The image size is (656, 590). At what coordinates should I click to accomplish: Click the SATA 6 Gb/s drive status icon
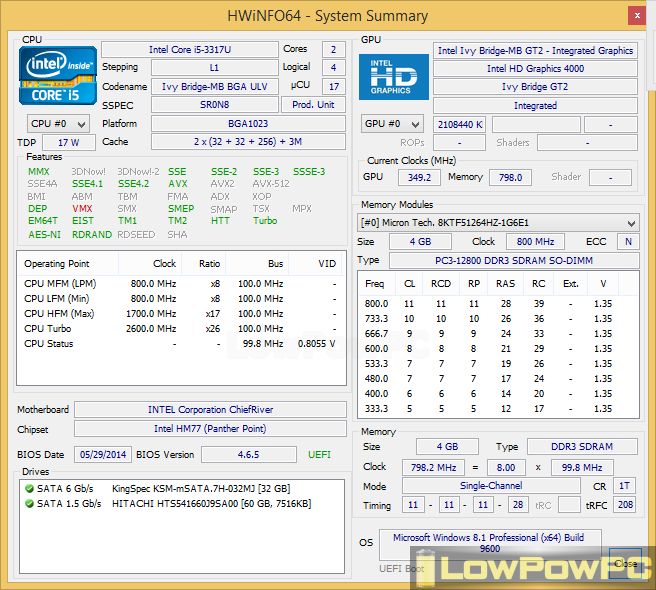pyautogui.click(x=29, y=488)
